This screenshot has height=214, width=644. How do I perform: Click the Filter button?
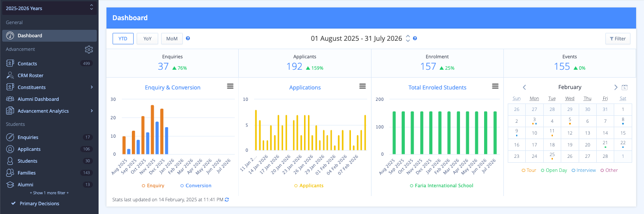tap(617, 39)
